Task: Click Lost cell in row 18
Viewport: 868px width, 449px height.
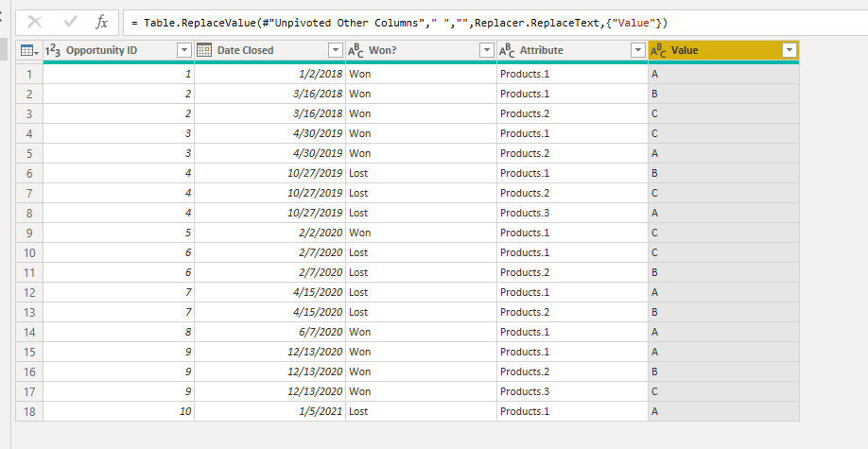Action: point(422,411)
